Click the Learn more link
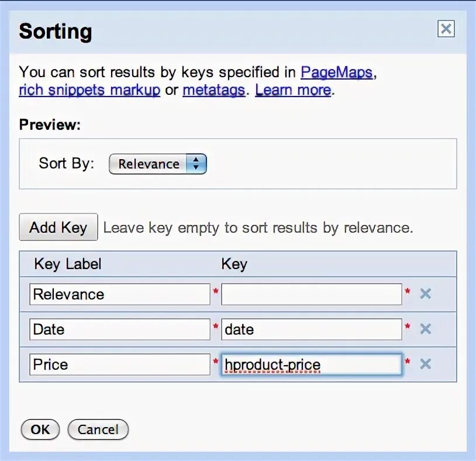 (293, 90)
